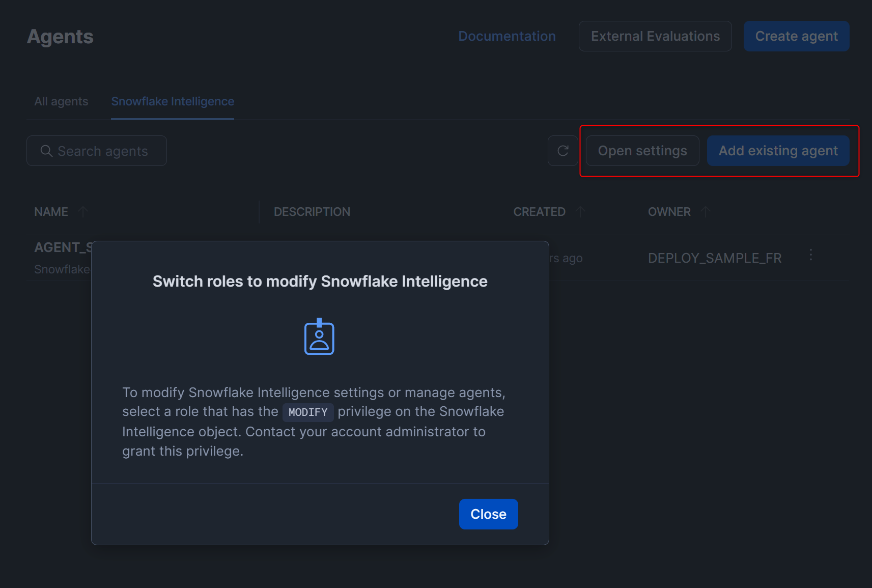
Task: Click the sort arrow beside CREATED
Action: pos(580,212)
